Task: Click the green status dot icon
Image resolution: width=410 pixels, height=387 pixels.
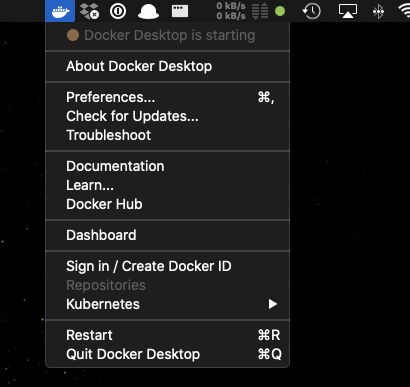Action: point(280,11)
